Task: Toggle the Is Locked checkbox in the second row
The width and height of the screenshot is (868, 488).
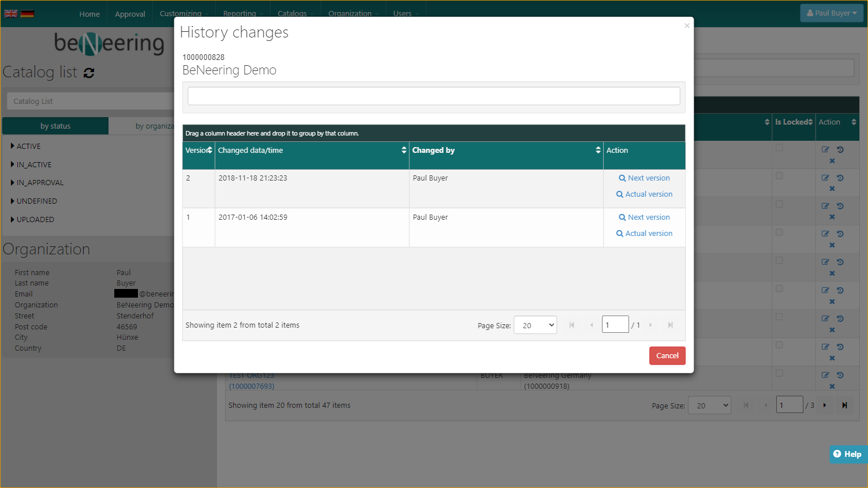Action: pyautogui.click(x=779, y=176)
